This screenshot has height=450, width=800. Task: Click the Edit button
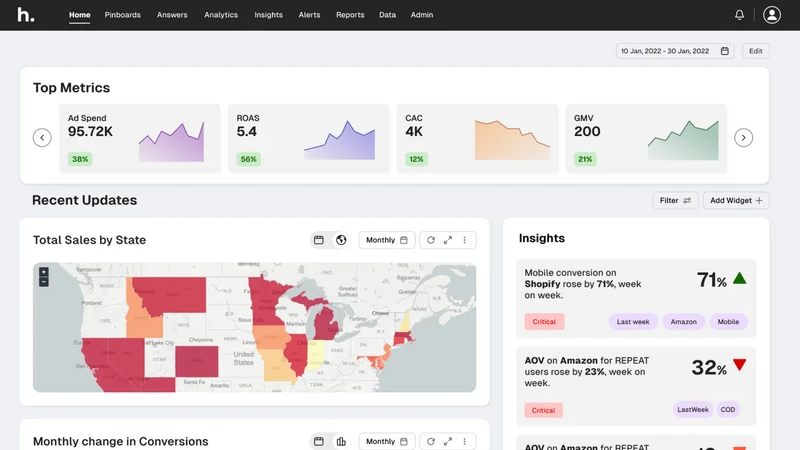756,51
